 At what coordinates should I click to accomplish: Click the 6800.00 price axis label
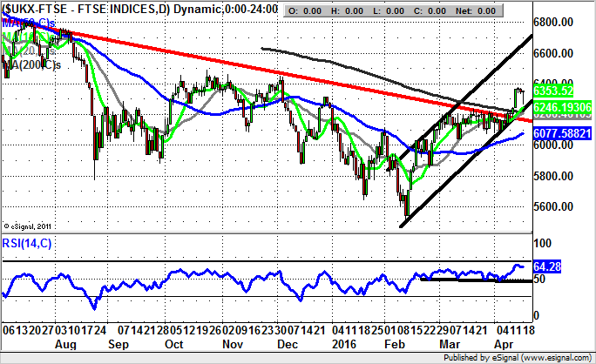(559, 22)
